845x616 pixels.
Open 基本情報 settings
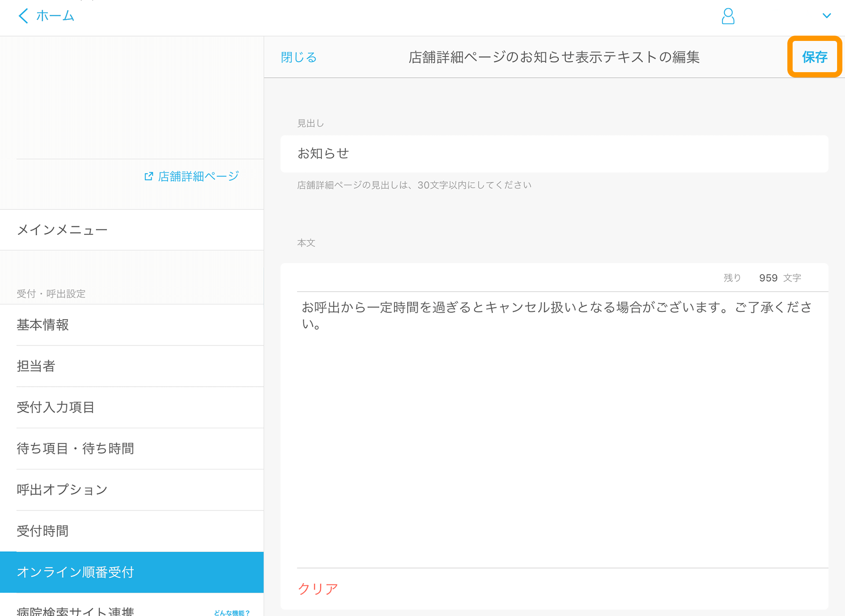coord(43,325)
